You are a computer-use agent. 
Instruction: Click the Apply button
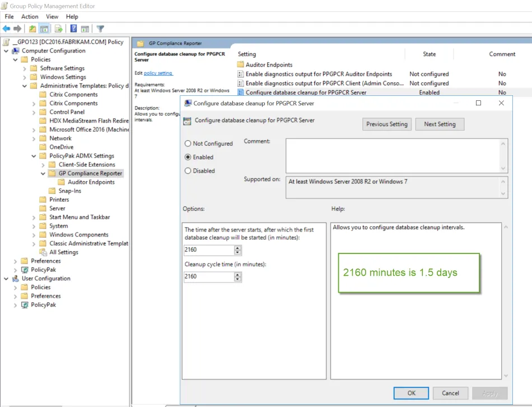point(490,393)
